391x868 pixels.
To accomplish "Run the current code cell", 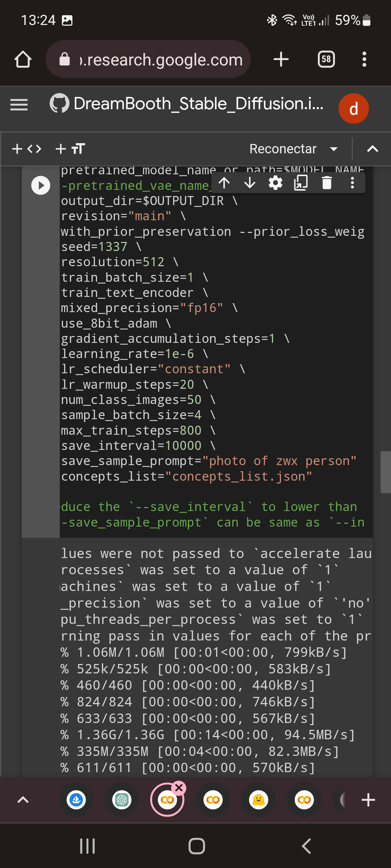I will [x=40, y=185].
